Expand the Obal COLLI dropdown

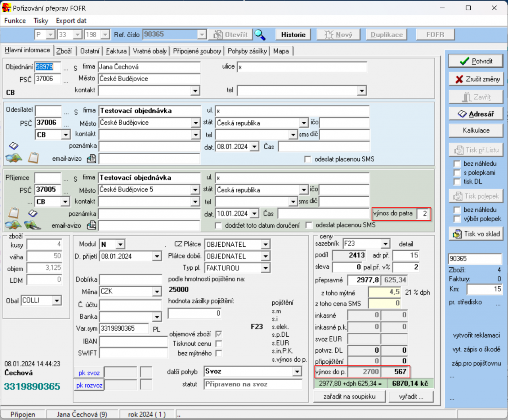(x=57, y=301)
